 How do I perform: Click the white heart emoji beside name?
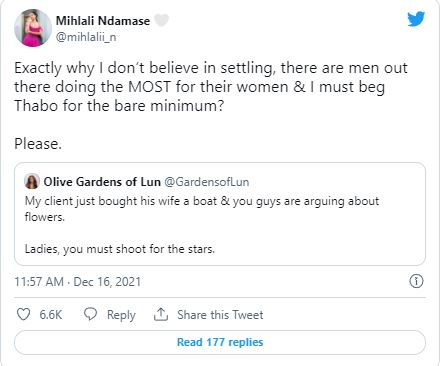coord(162,21)
